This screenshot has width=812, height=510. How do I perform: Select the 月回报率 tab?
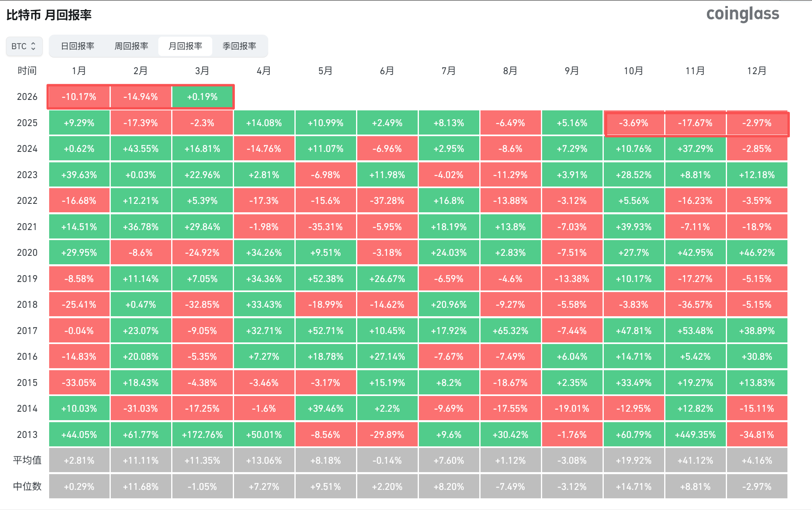185,46
